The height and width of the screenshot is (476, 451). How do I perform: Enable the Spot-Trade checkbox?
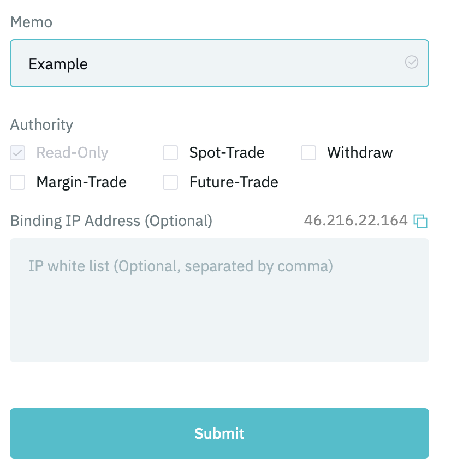170,153
